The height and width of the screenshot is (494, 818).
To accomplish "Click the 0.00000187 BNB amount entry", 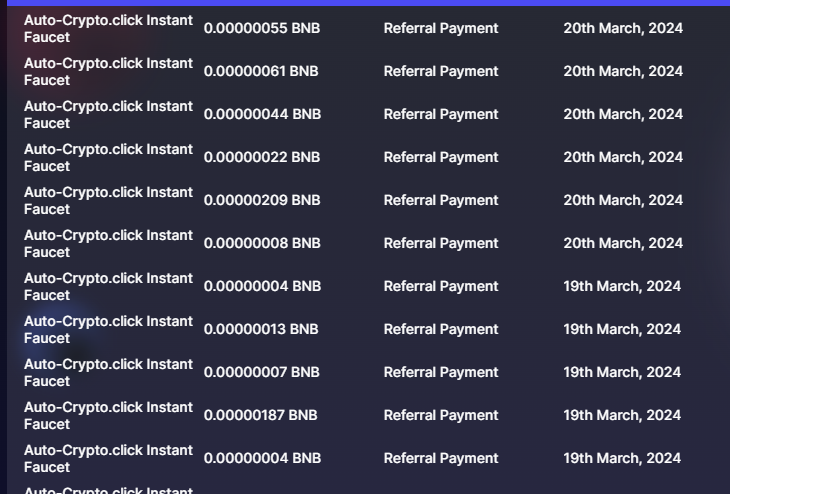I will (x=260, y=415).
